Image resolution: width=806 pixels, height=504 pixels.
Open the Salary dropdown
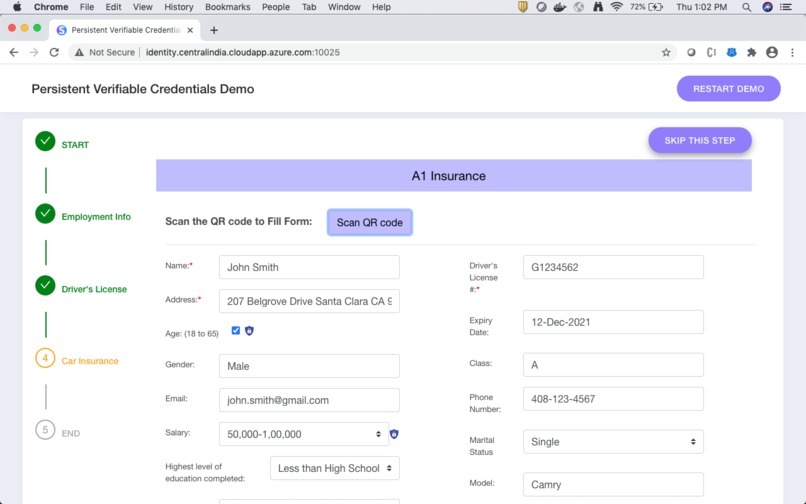pos(304,434)
